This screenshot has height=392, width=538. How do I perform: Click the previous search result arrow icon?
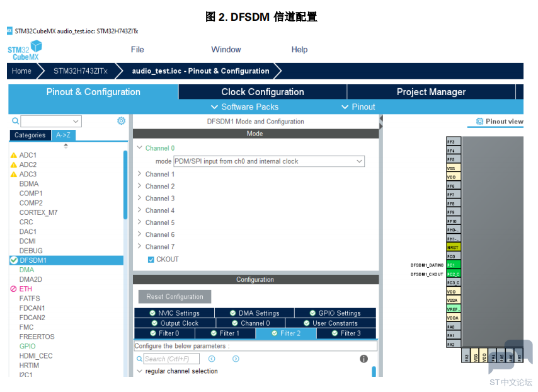click(x=212, y=359)
